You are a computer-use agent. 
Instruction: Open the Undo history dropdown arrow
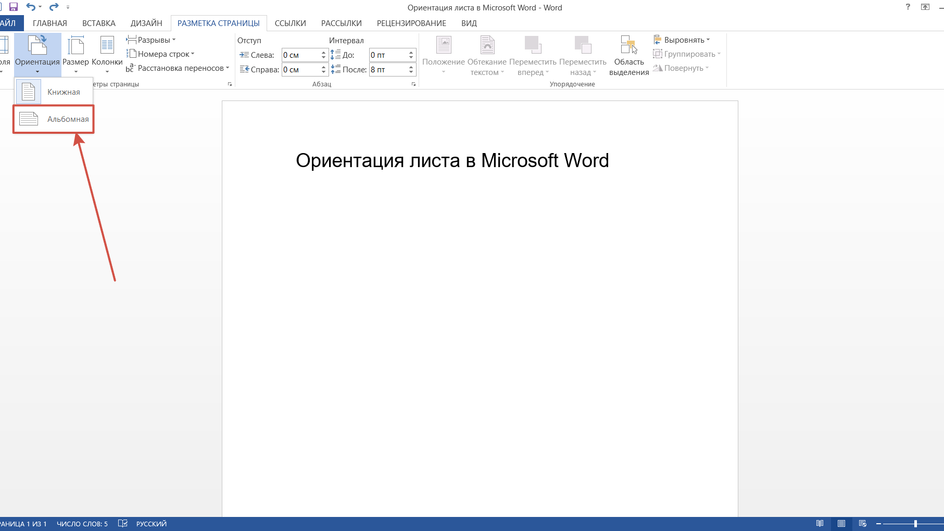(x=40, y=7)
